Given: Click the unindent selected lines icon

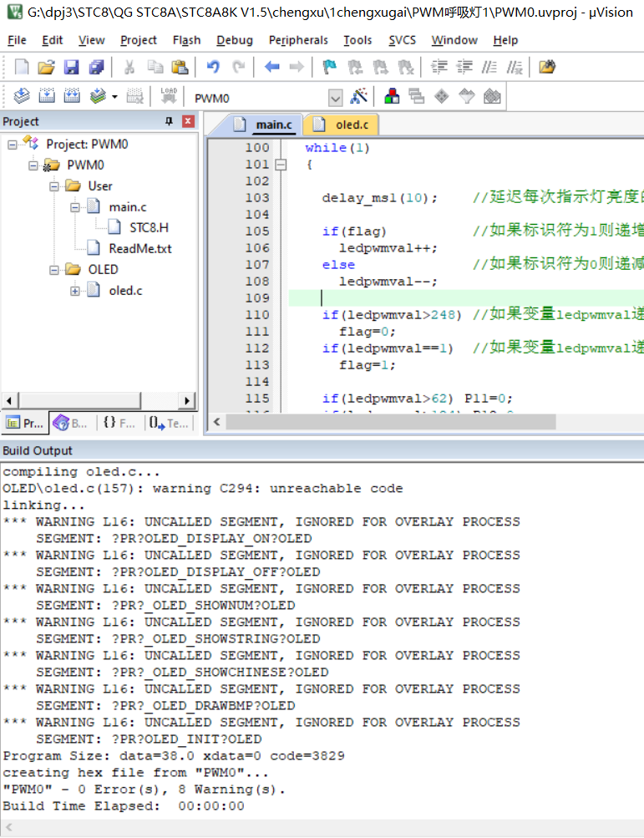Looking at the screenshot, I should coord(464,67).
